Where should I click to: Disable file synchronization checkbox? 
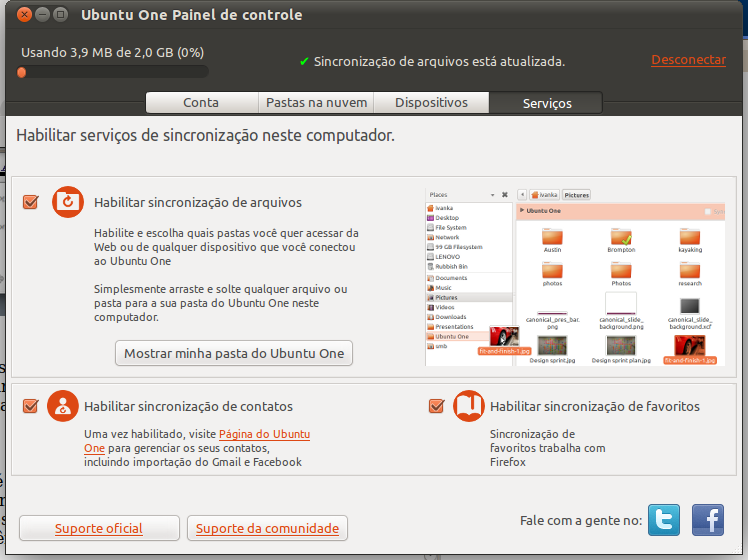pos(31,202)
